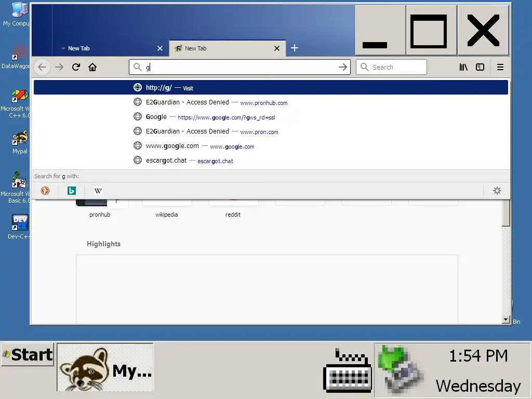Select the http://g/ Visit suggestion
Viewport: 532px width, 399px height.
click(x=271, y=87)
